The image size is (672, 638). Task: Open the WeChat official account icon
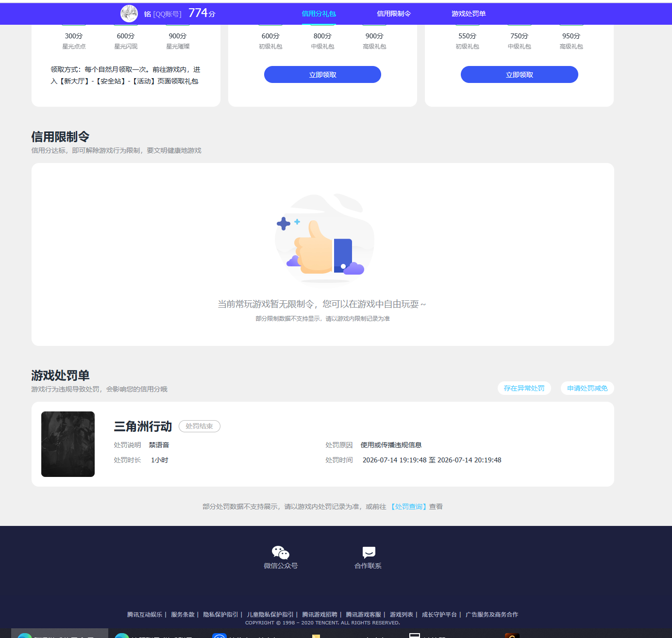(281, 553)
